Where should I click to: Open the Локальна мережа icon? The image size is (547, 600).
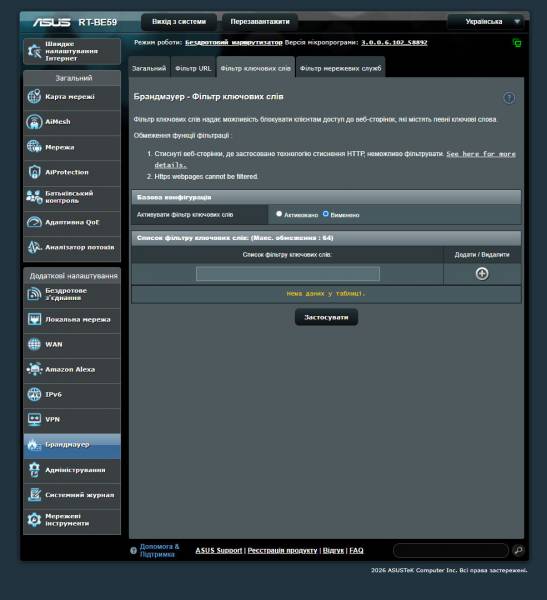click(34, 319)
